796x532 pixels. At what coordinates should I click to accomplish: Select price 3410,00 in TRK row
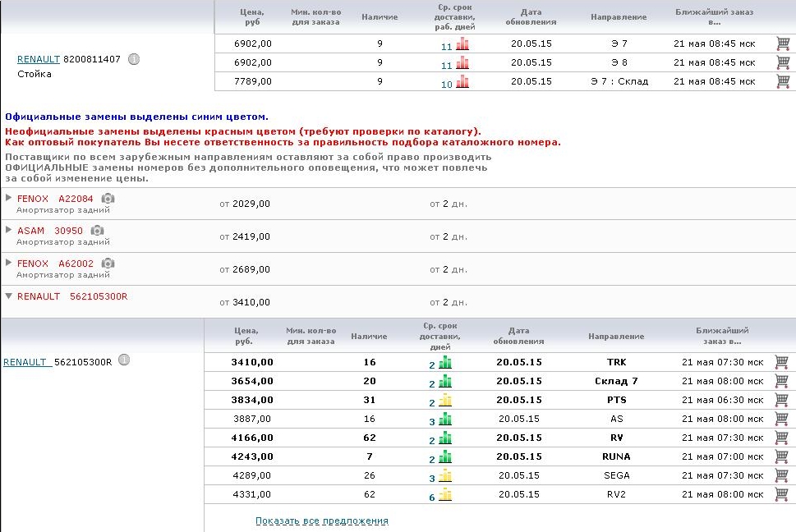[252, 362]
